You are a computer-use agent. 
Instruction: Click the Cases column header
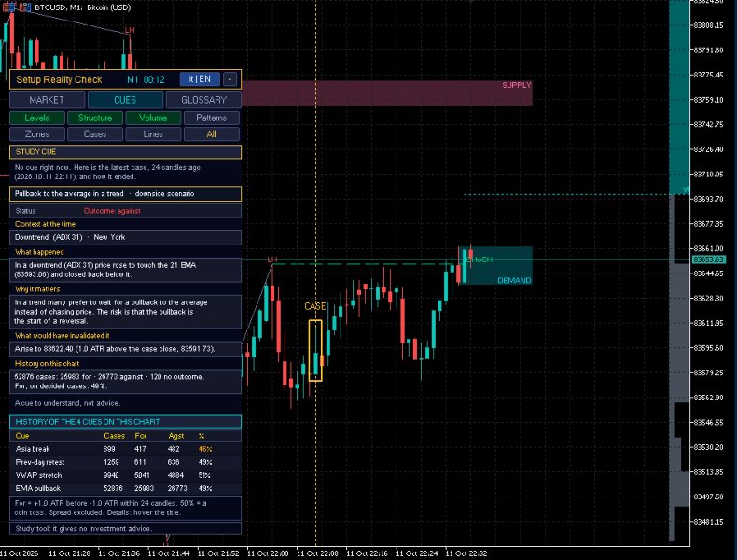[114, 436]
